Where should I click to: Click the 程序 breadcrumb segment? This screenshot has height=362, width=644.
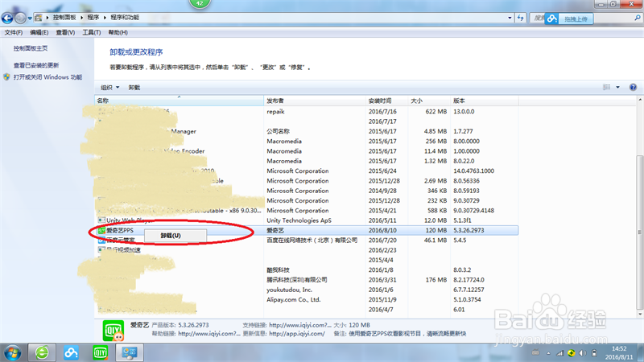coord(93,17)
